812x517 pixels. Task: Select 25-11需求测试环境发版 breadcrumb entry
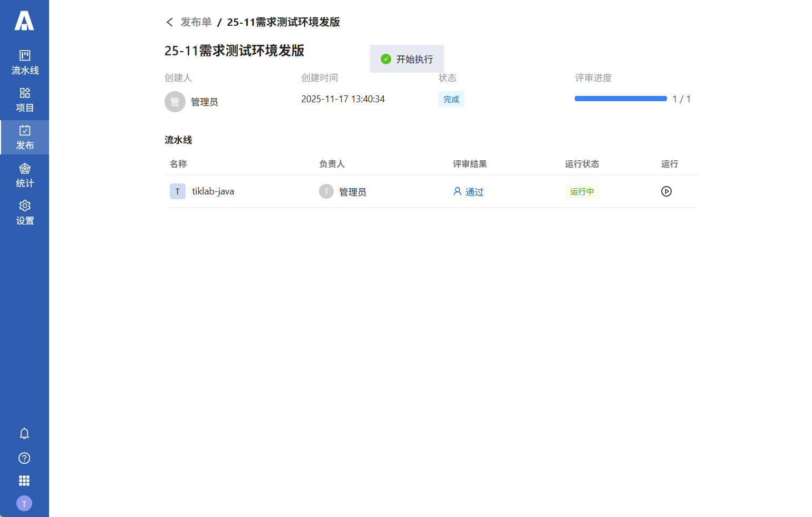[x=283, y=22]
